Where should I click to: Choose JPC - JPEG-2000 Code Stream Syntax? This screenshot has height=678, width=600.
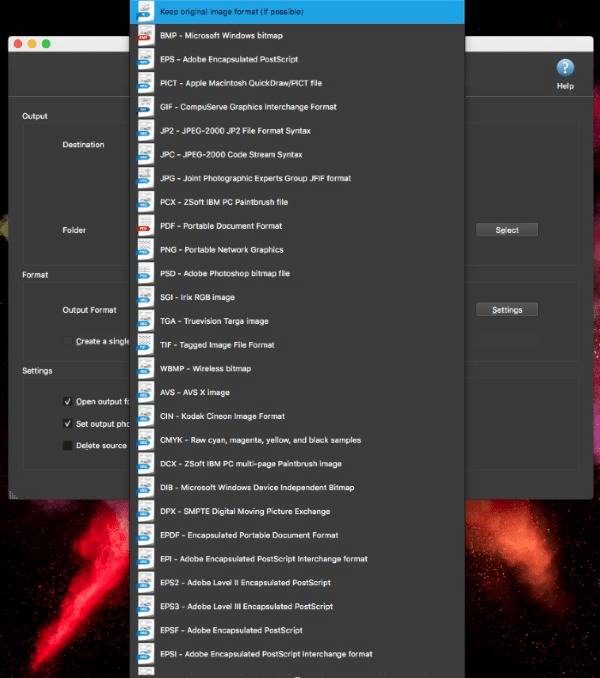[297, 154]
